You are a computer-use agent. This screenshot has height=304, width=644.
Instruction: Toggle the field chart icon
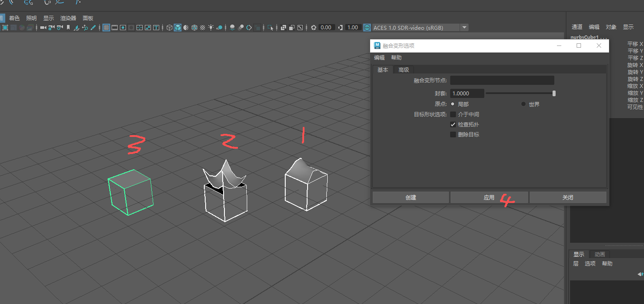140,28
